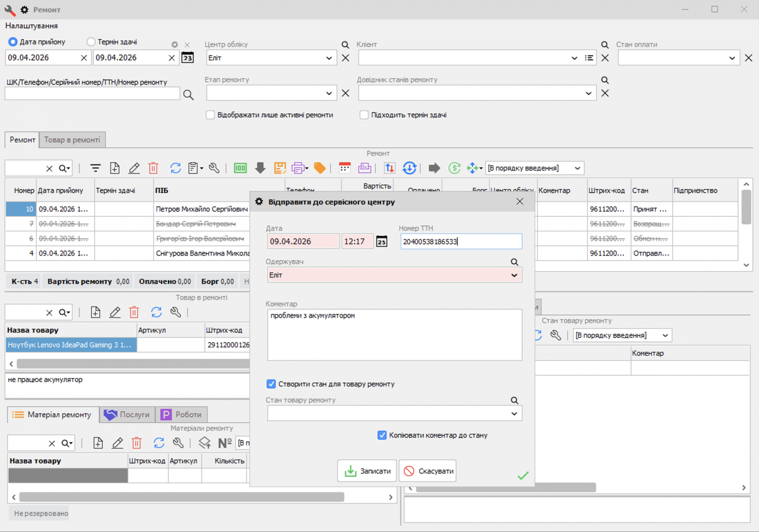Click the green barcode icon in toolbar
Image resolution: width=759 pixels, height=532 pixels.
tap(240, 168)
